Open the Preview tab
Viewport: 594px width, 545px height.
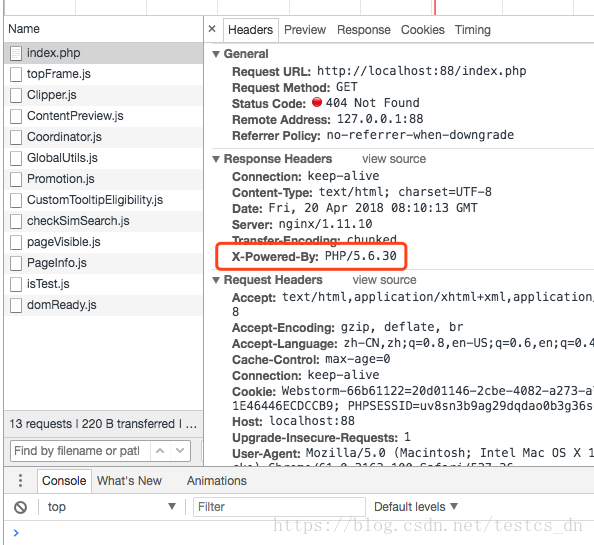click(x=305, y=30)
